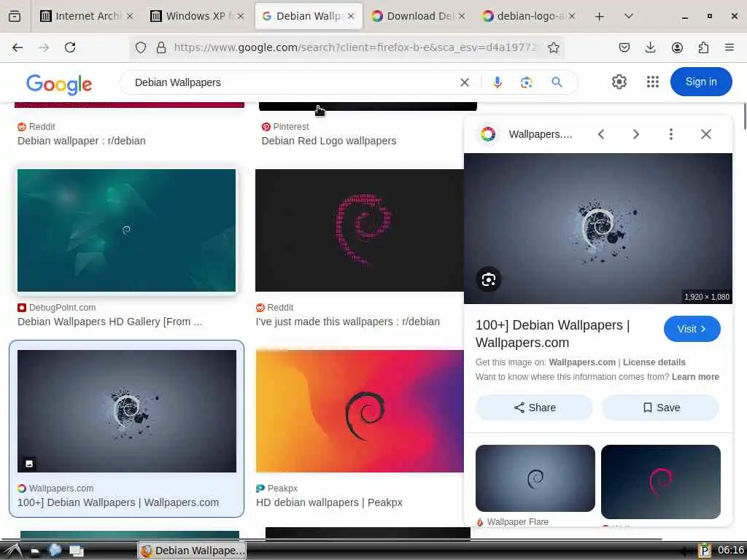View site security padlock info
The height and width of the screenshot is (560, 747).
(161, 47)
